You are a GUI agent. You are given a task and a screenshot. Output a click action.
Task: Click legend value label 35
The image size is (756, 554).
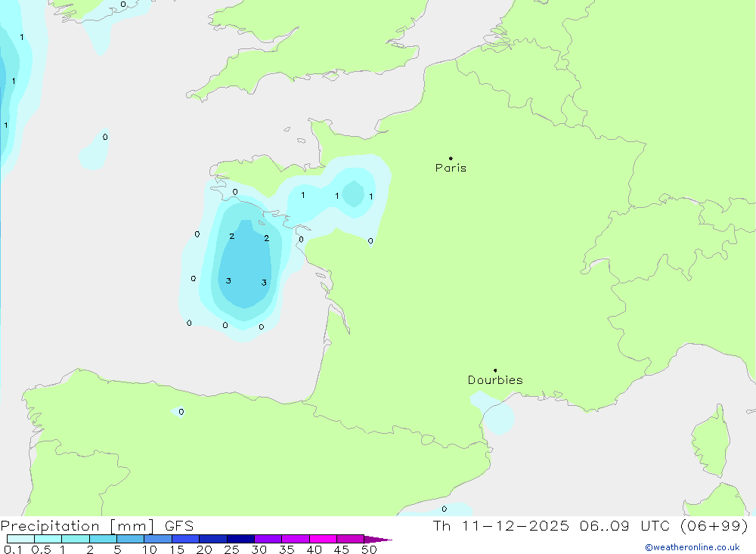(x=287, y=549)
